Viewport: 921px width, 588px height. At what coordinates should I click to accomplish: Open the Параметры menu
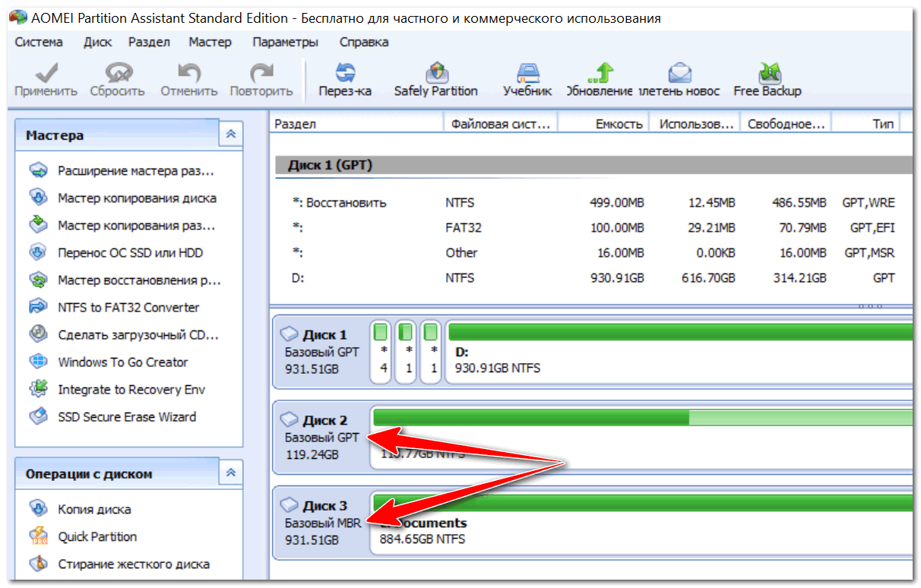point(285,42)
